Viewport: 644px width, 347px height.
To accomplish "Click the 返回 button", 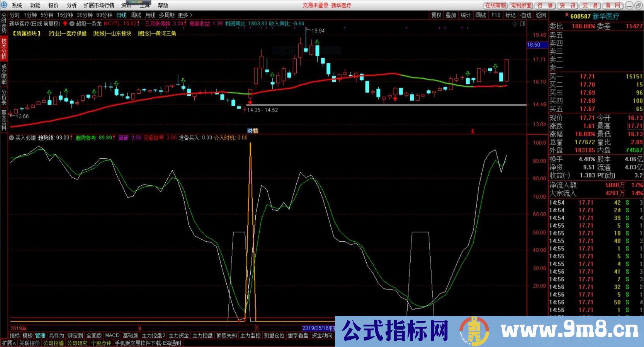I will [541, 15].
